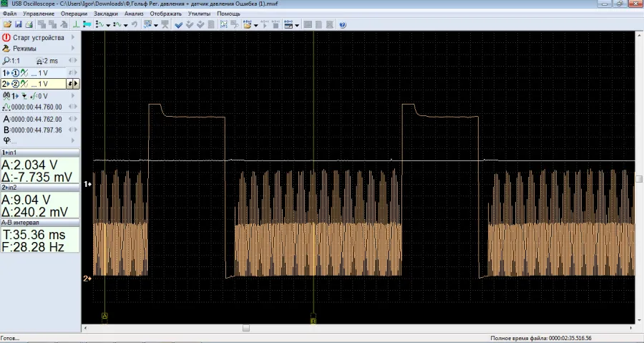Click the 1▸in1 measurement panel header

coord(40,153)
